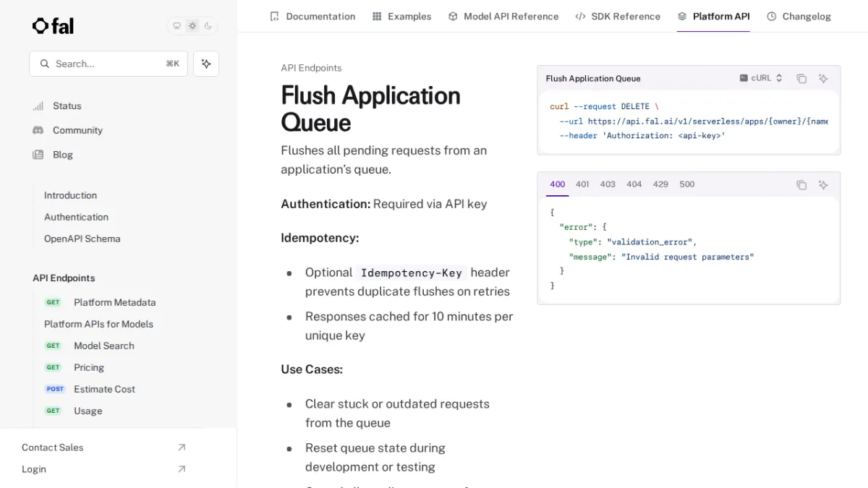868x488 pixels.
Task: Open the Examples tab
Action: (x=401, y=16)
